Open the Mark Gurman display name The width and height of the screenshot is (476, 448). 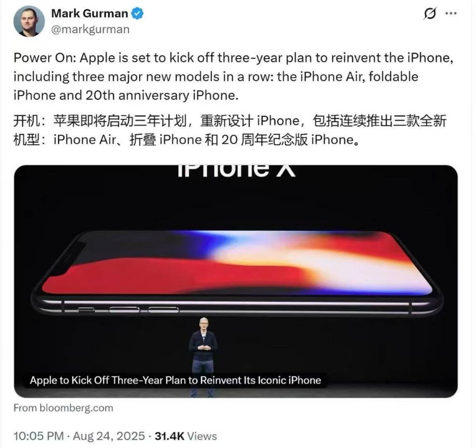point(90,14)
